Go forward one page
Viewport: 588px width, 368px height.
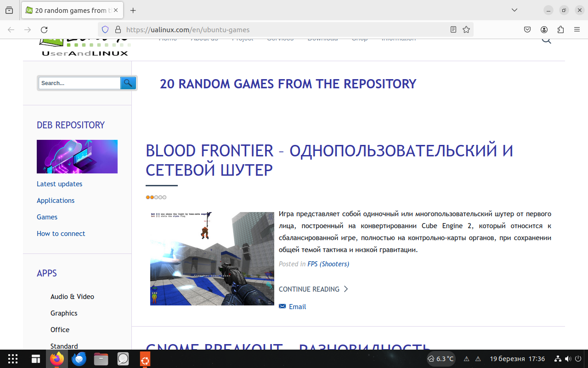28,29
